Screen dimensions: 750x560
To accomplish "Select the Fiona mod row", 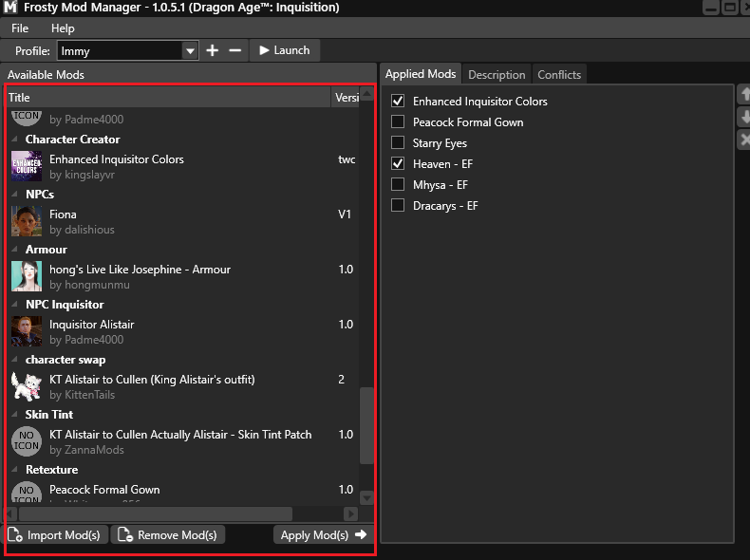I will click(x=183, y=221).
